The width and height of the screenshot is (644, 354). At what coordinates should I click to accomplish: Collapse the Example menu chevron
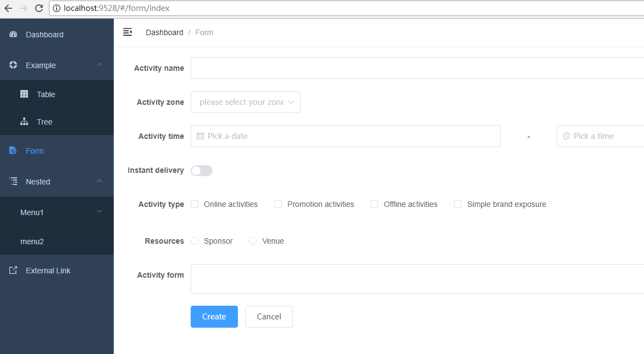point(99,65)
